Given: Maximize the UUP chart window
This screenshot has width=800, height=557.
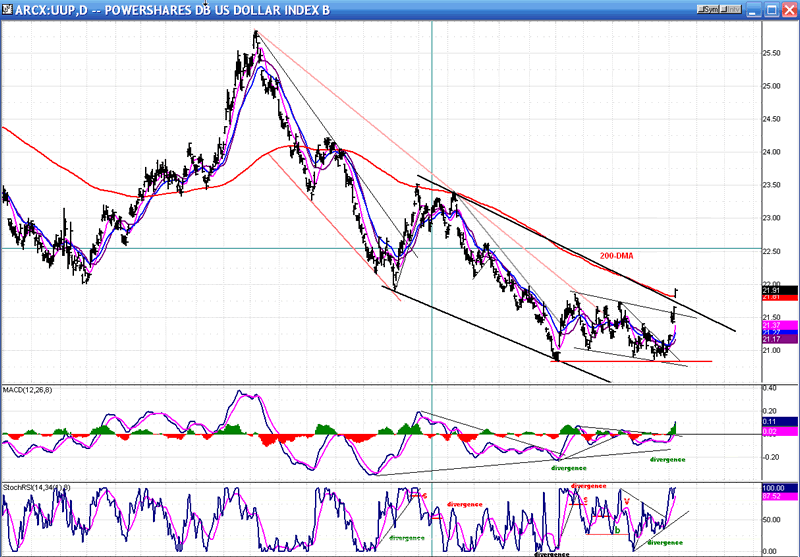Looking at the screenshot, I should 773,7.
